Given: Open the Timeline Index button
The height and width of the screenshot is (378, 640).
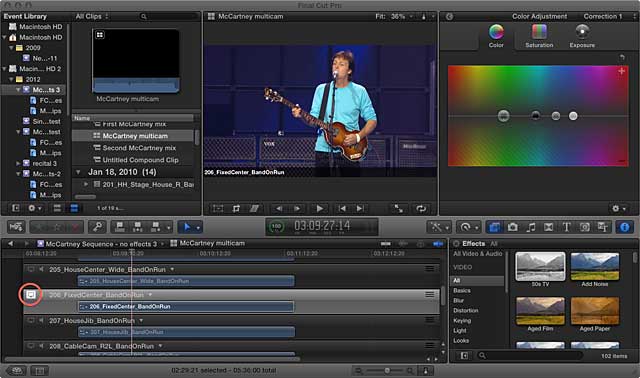Looking at the screenshot, I should pyautogui.click(x=39, y=371).
